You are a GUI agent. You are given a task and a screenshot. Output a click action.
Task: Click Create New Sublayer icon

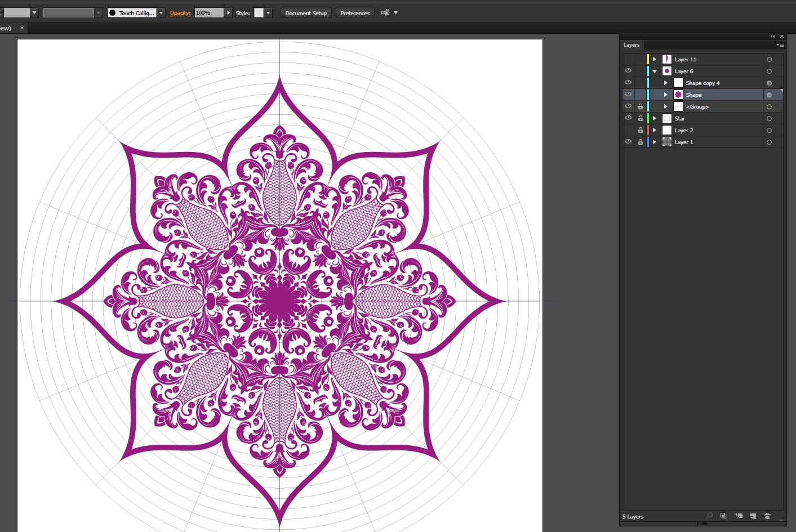[x=738, y=516]
